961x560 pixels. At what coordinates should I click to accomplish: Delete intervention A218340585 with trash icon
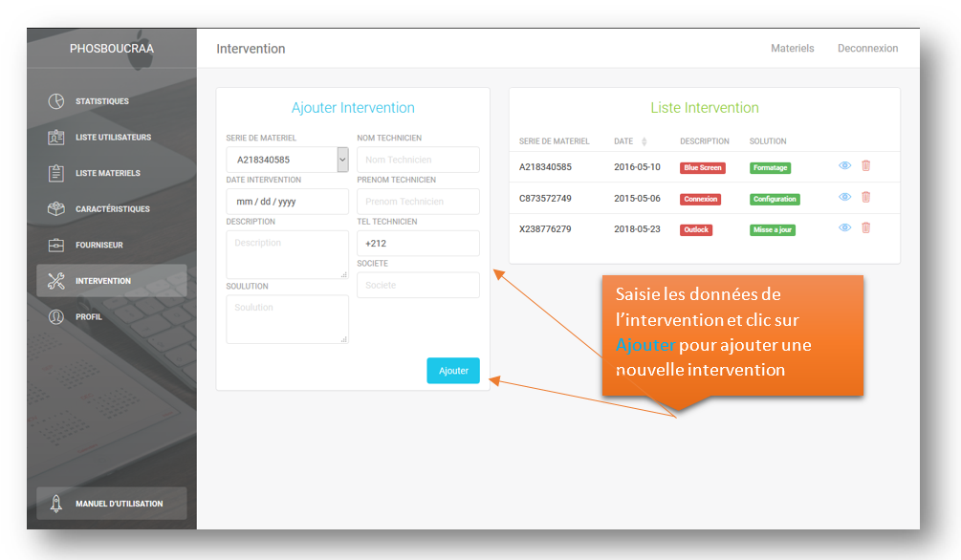[866, 165]
